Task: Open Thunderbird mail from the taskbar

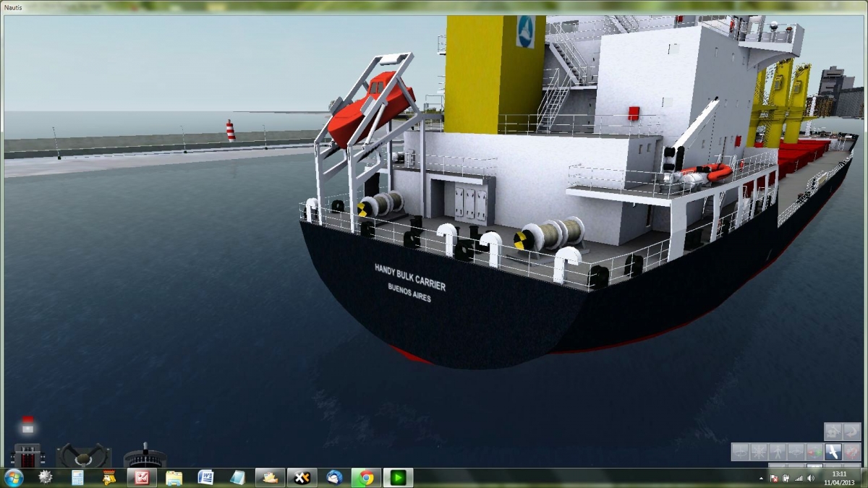Action: pyautogui.click(x=334, y=477)
